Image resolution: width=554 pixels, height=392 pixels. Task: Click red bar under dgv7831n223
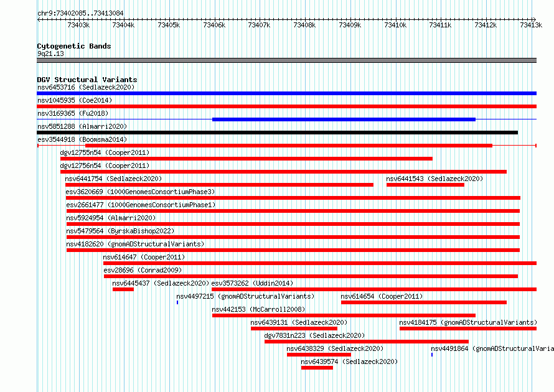tap(367, 342)
